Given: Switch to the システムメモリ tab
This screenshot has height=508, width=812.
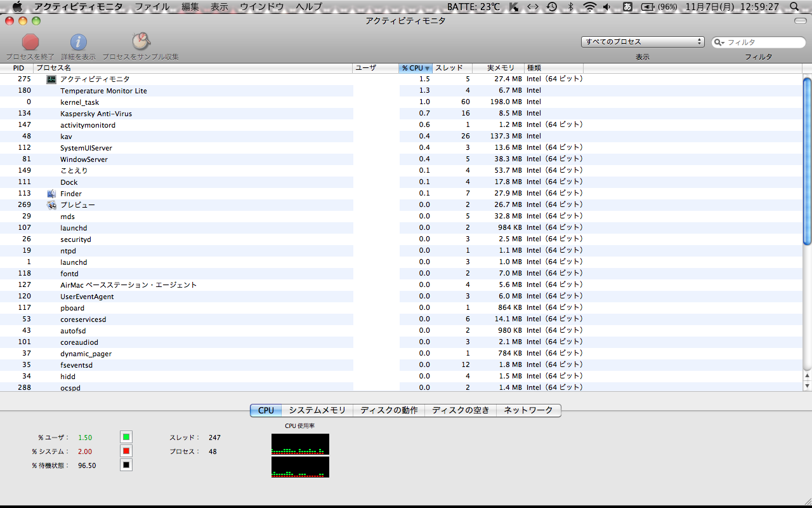Looking at the screenshot, I should point(317,410).
